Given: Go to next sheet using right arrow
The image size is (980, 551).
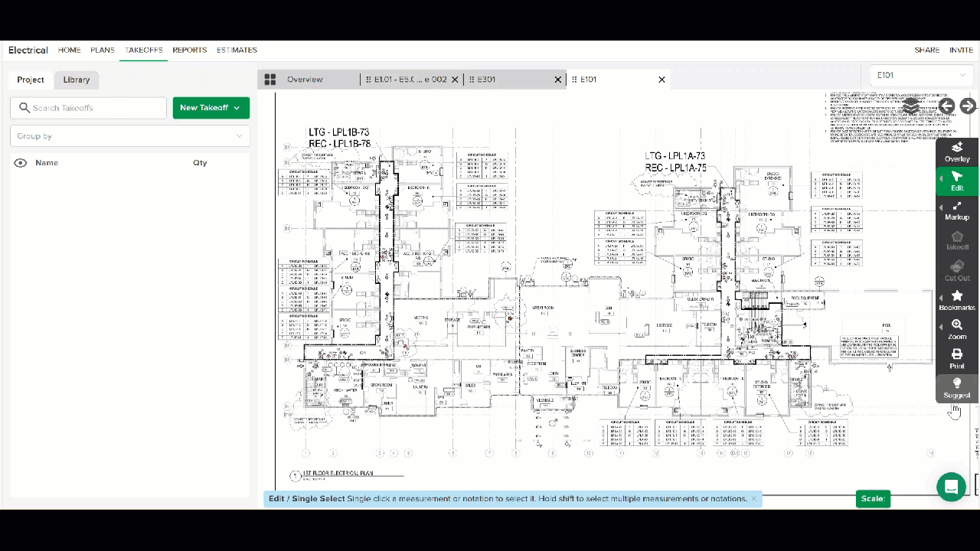Looking at the screenshot, I should pyautogui.click(x=968, y=106).
